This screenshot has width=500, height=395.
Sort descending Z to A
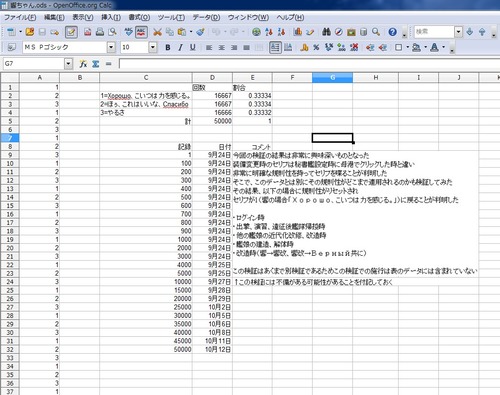click(281, 32)
